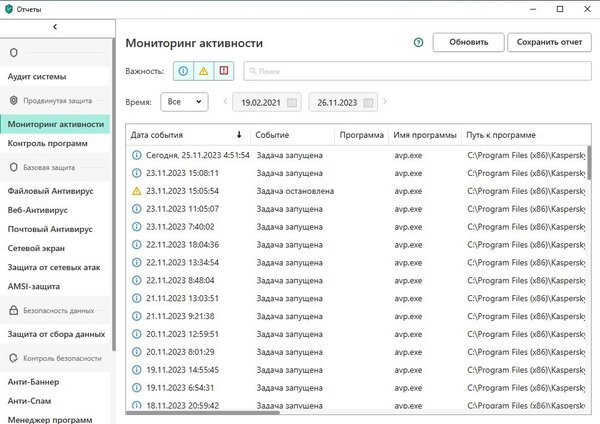
Task: Open Защита от сбора данных report
Action: click(56, 334)
